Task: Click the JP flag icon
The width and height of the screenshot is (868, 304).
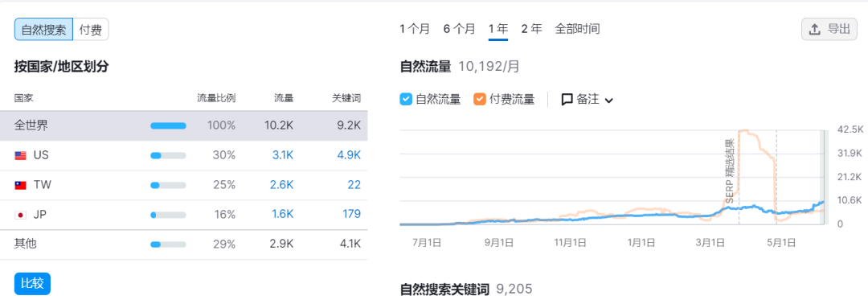Action: point(20,214)
